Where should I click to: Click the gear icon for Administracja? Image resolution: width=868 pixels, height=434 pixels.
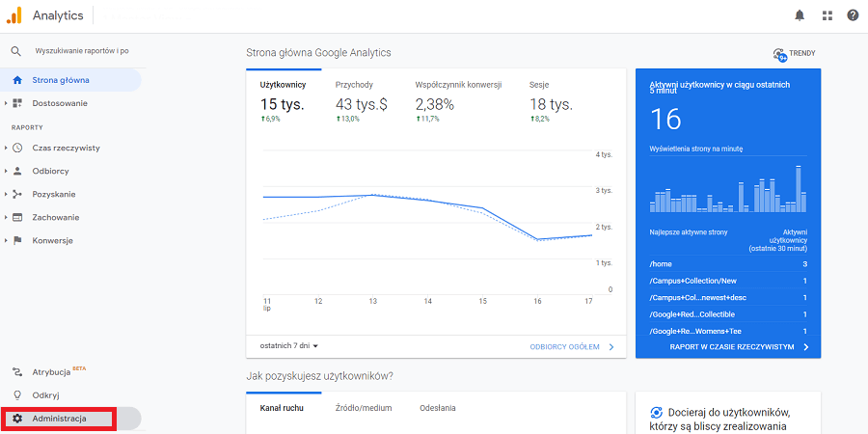point(17,419)
